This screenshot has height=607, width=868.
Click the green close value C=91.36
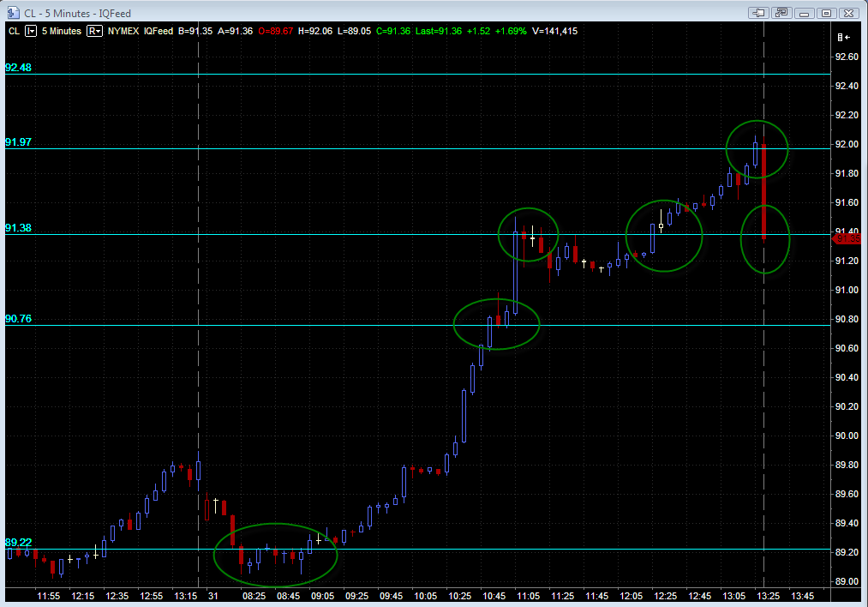coord(393,31)
